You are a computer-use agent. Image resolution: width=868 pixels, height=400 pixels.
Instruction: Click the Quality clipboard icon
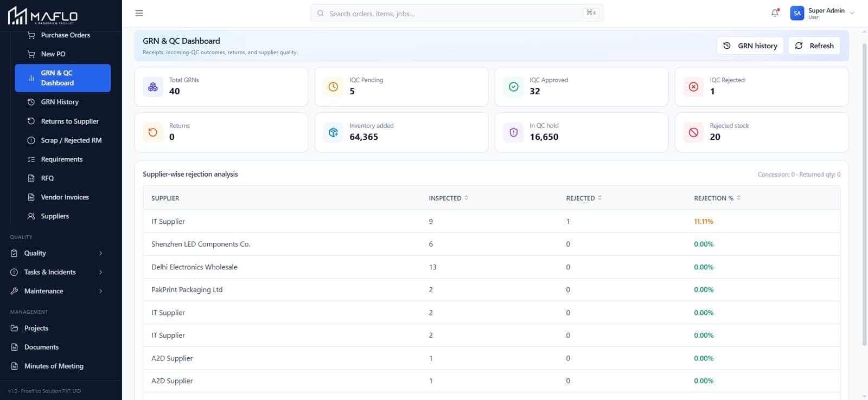14,253
